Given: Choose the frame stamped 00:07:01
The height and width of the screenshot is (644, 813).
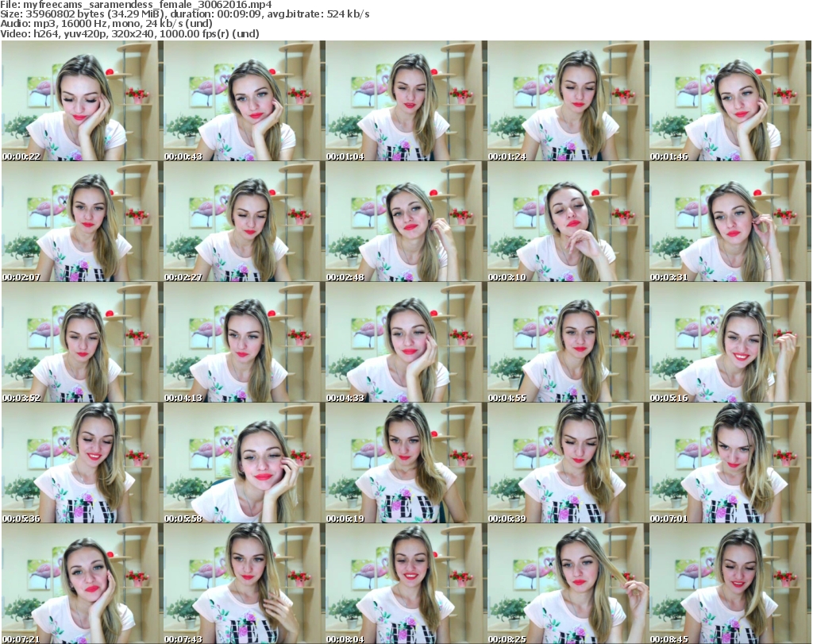Looking at the screenshot, I should tap(730, 463).
